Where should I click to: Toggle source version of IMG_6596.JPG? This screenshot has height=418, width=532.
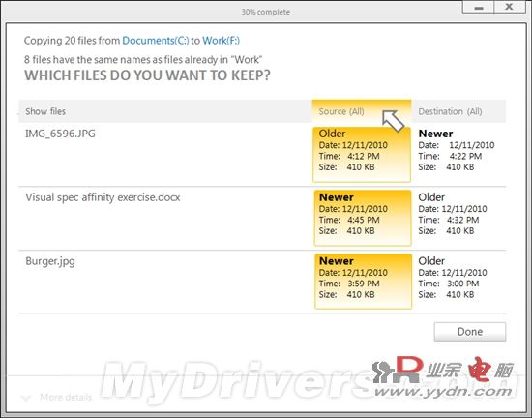pyautogui.click(x=362, y=155)
